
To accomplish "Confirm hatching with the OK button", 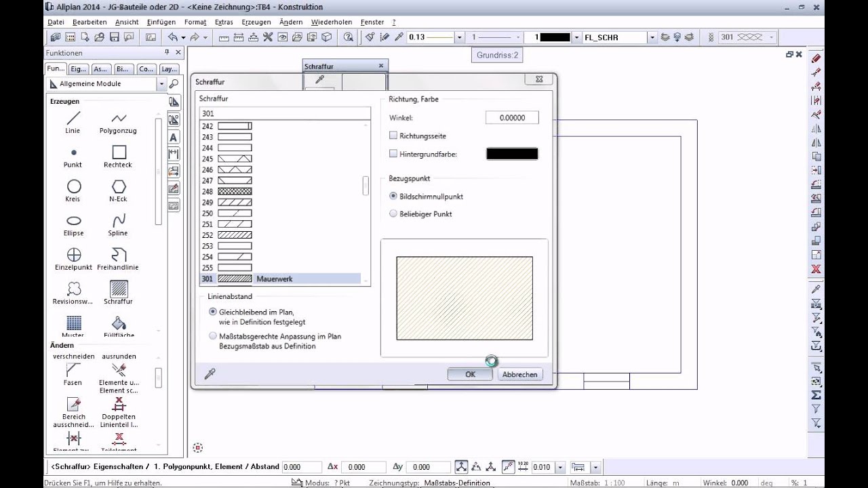I will pyautogui.click(x=470, y=374).
